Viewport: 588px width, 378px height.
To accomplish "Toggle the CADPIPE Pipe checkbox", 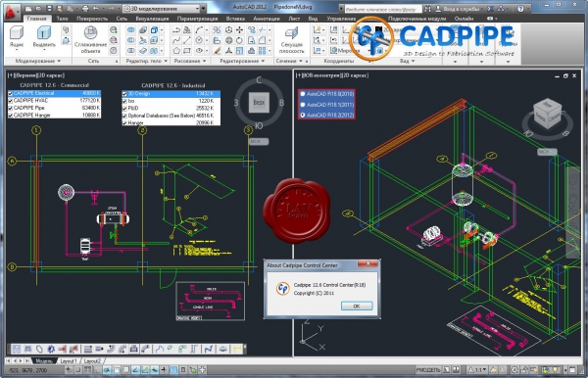I will pos(11,108).
